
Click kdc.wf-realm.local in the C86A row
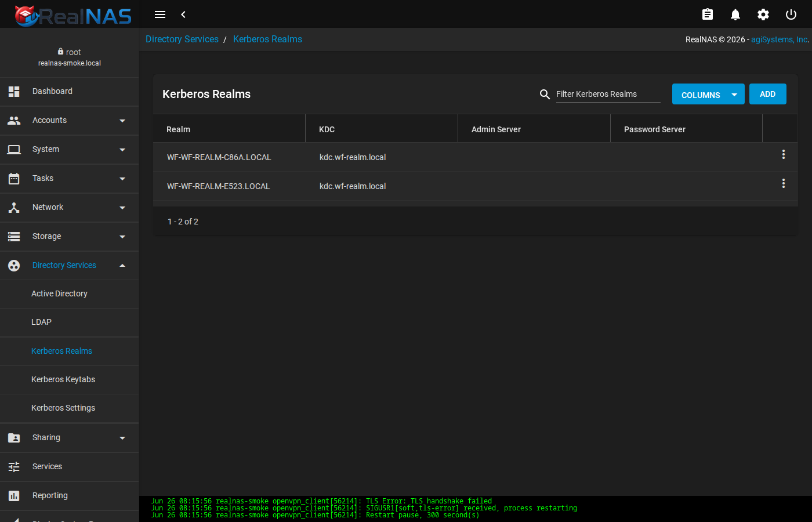click(x=353, y=157)
